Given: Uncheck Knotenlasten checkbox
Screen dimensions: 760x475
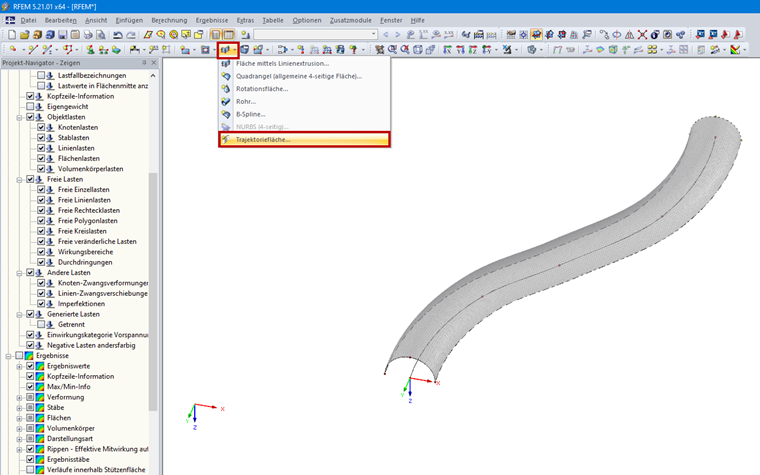Looking at the screenshot, I should [x=41, y=127].
